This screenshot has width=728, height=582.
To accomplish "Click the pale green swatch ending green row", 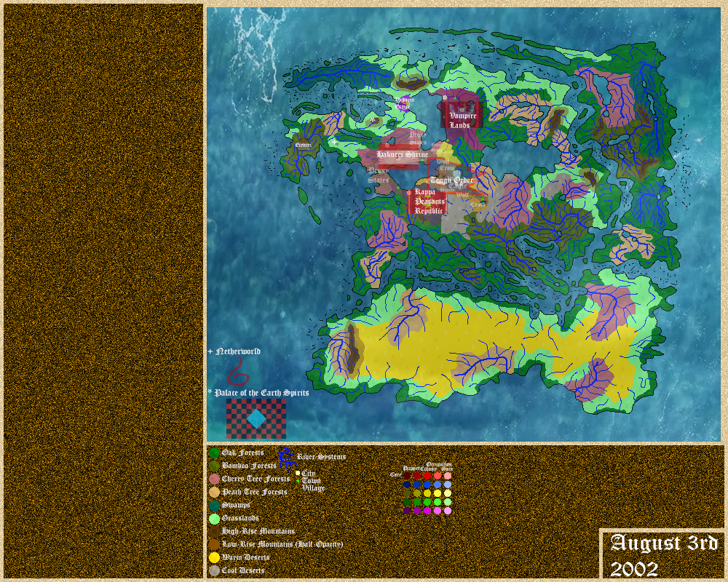I will coord(448,502).
